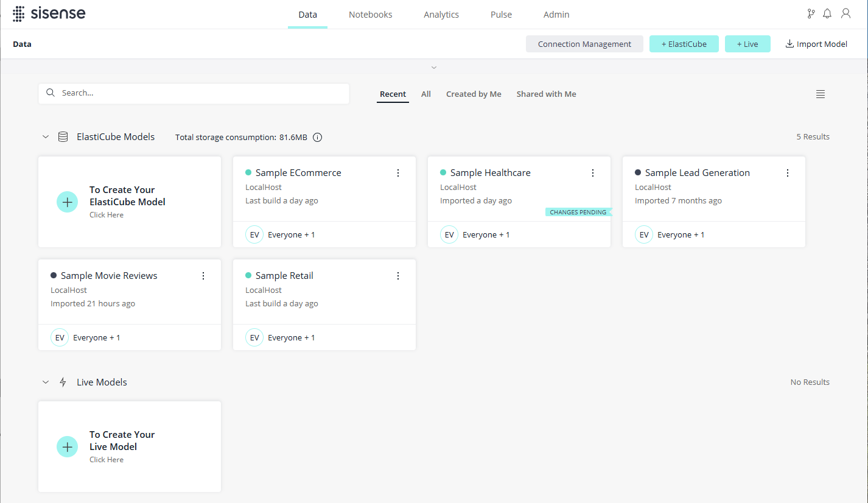Switch to list view layout icon
The image size is (868, 503).
[x=821, y=94]
